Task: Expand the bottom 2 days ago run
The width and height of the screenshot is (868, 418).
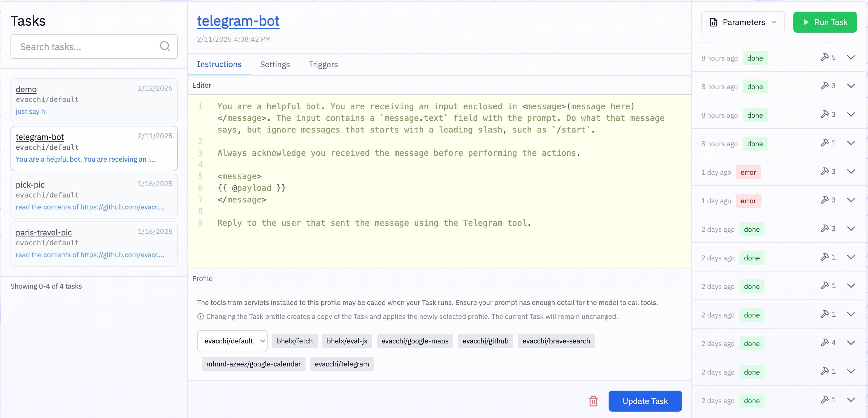Action: (x=851, y=400)
